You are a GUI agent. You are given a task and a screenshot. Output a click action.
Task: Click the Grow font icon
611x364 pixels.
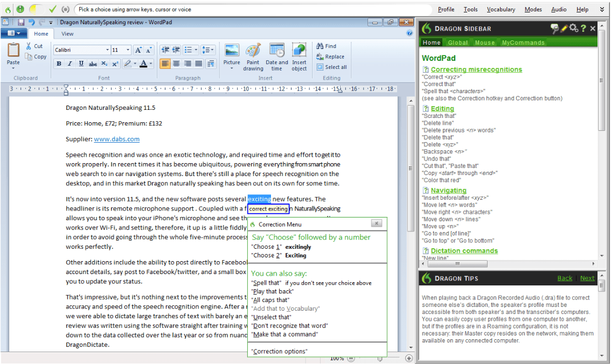pos(138,50)
